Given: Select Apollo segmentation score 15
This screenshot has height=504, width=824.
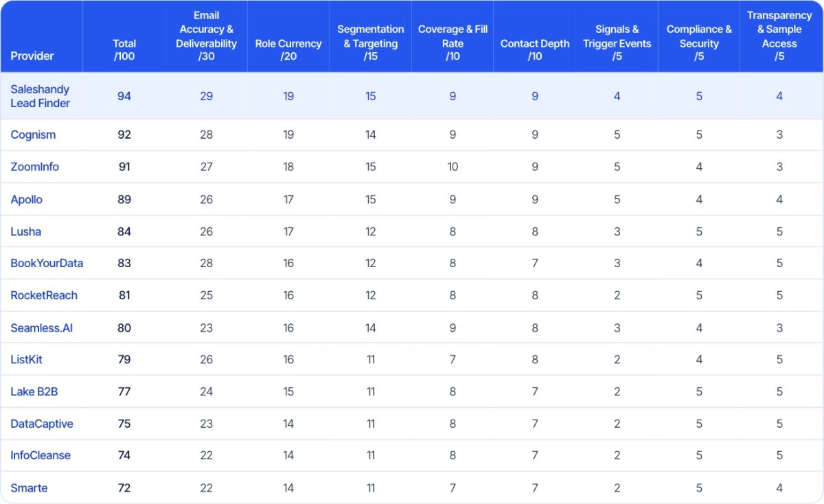Looking at the screenshot, I should (371, 199).
